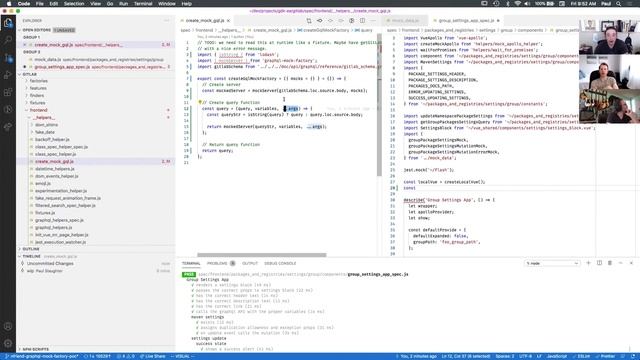Click the lightbulb code action icon
Screen dimensions: 640x360
click(200, 102)
